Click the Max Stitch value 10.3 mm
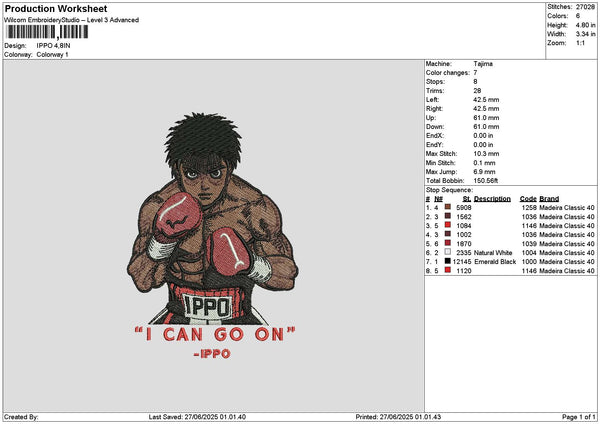600x424 pixels. (x=486, y=153)
